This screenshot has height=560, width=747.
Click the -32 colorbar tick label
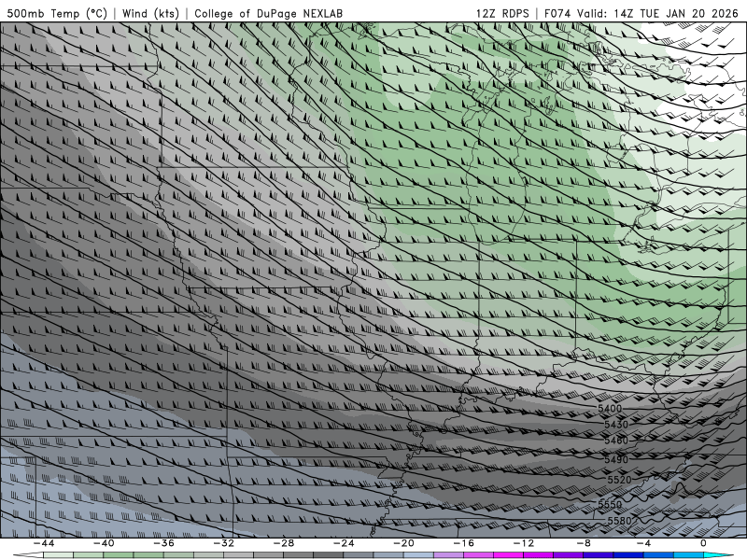[224, 543]
